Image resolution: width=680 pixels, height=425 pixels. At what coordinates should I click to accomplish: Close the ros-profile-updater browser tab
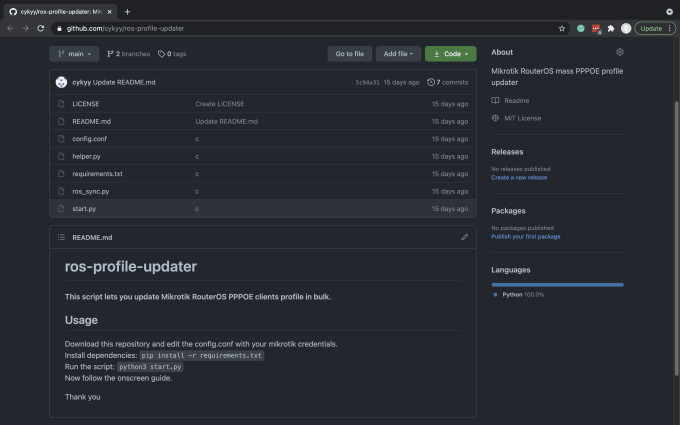109,12
